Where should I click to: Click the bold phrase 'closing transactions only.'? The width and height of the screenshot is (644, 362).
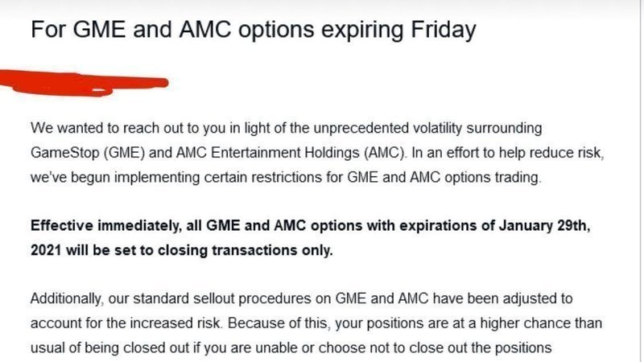245,250
